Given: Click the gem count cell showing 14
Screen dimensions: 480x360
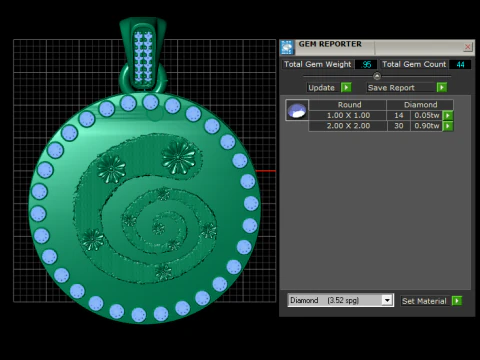Looking at the screenshot, I should (399, 115).
